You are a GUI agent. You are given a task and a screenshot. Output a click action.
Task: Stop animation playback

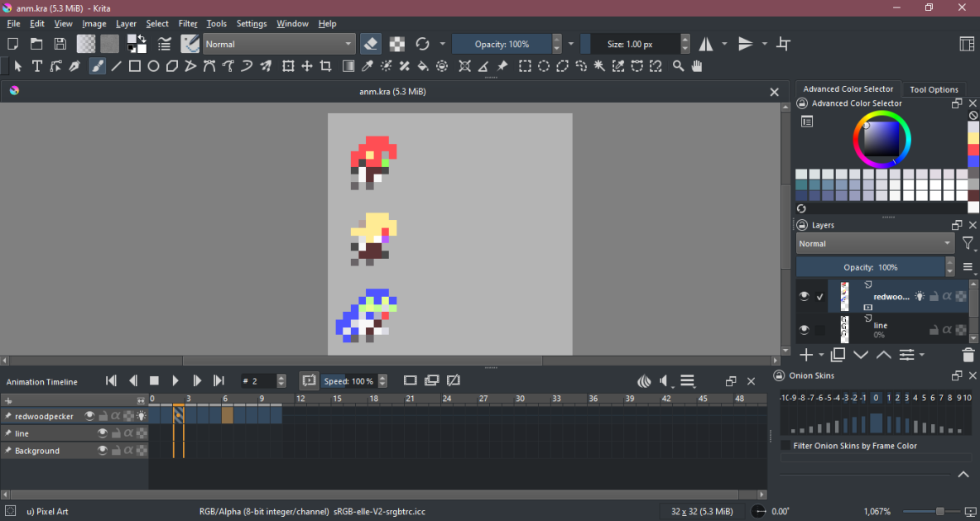point(155,380)
